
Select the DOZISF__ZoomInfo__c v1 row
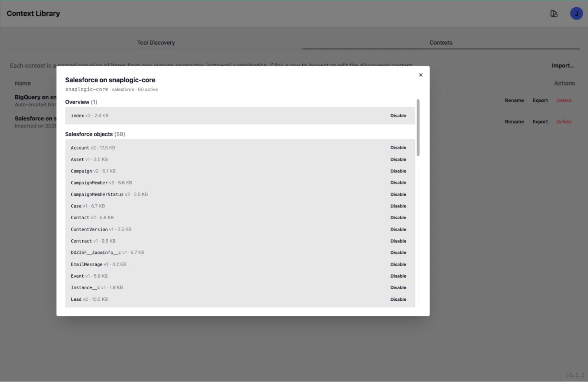(x=240, y=253)
